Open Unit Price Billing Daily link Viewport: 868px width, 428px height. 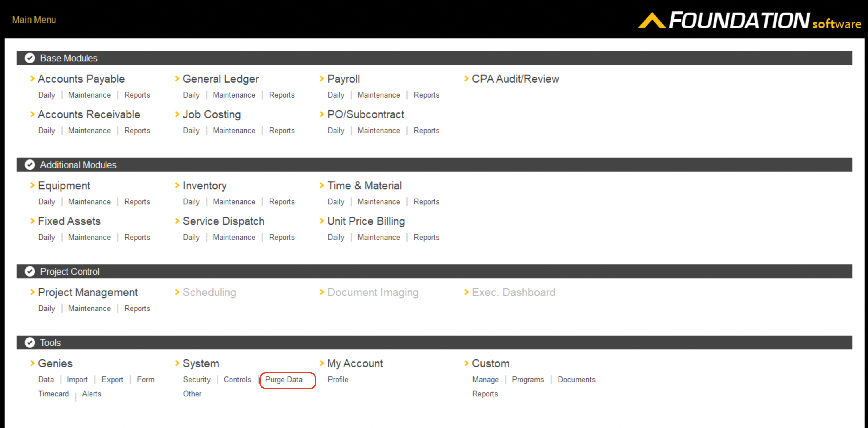click(336, 238)
